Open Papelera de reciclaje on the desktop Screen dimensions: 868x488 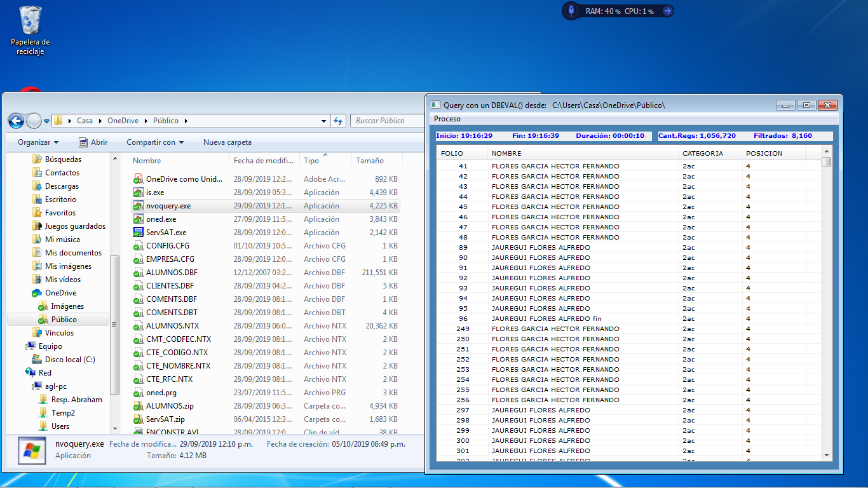tap(29, 22)
